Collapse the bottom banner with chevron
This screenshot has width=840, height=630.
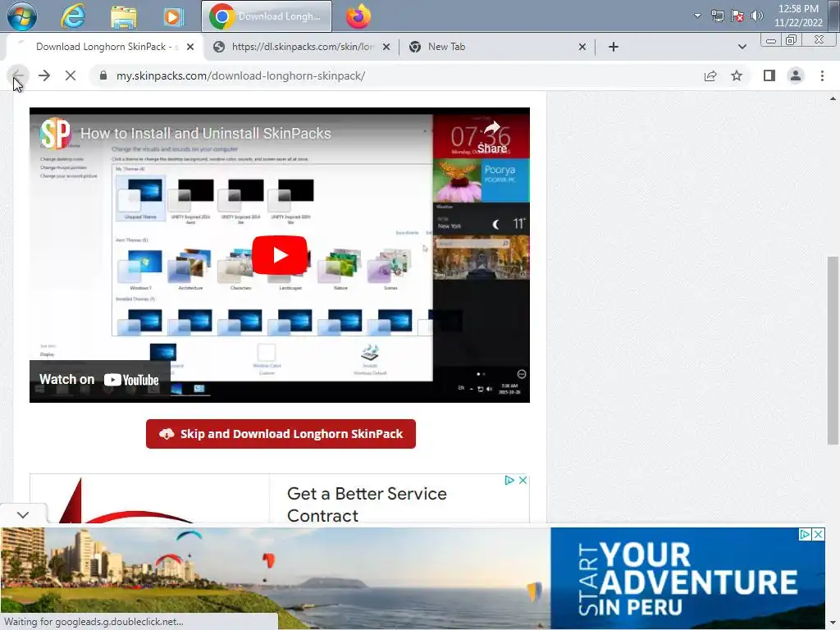(23, 515)
